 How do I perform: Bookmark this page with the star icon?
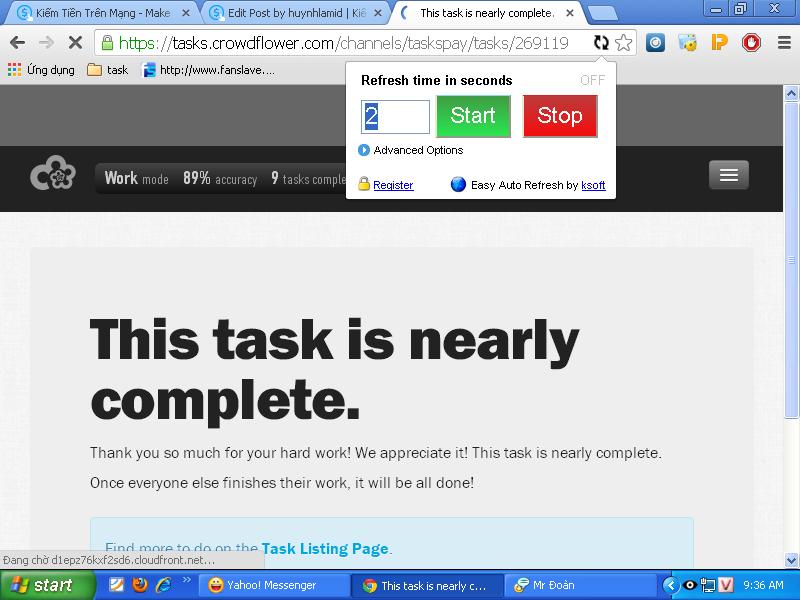click(x=623, y=43)
